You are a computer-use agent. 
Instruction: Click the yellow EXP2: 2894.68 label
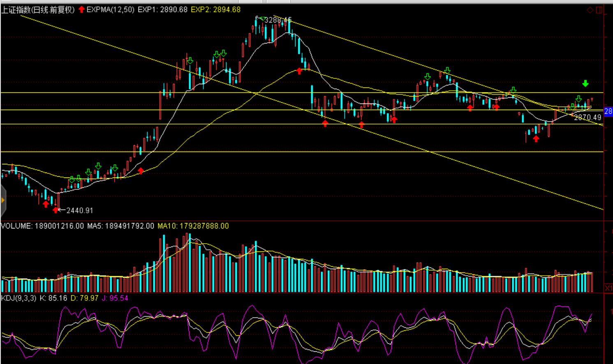click(216, 9)
